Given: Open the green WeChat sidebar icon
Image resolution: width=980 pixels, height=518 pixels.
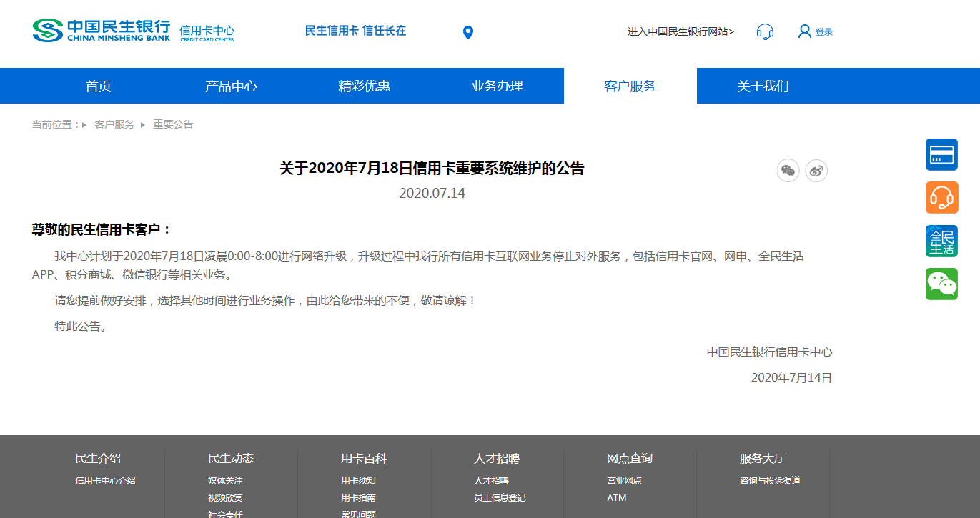Looking at the screenshot, I should point(941,284).
